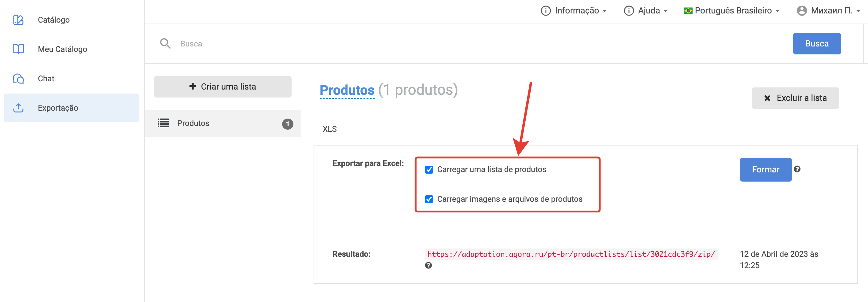Viewport: 868px width, 302px height.
Task: Expand the Informação dropdown menu
Action: (x=574, y=11)
